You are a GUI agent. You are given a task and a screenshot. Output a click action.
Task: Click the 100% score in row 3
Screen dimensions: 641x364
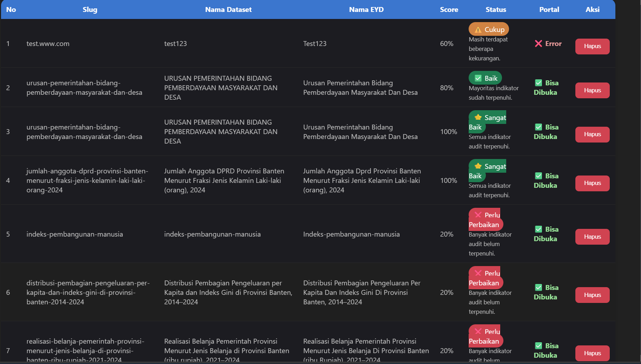pyautogui.click(x=449, y=132)
